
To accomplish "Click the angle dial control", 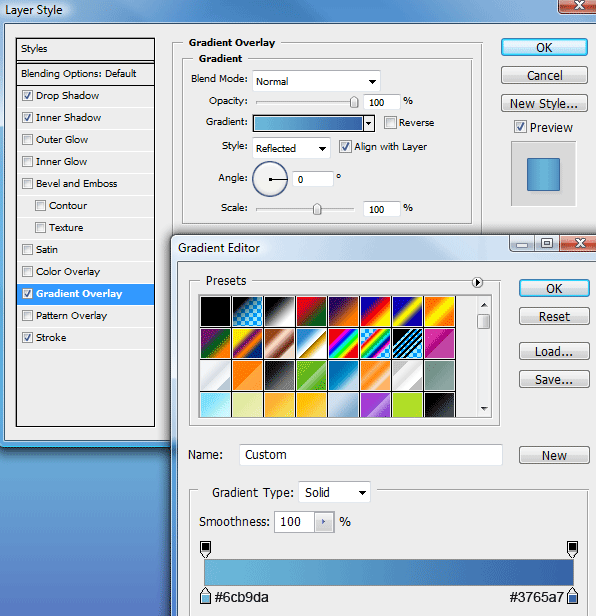I will point(270,179).
